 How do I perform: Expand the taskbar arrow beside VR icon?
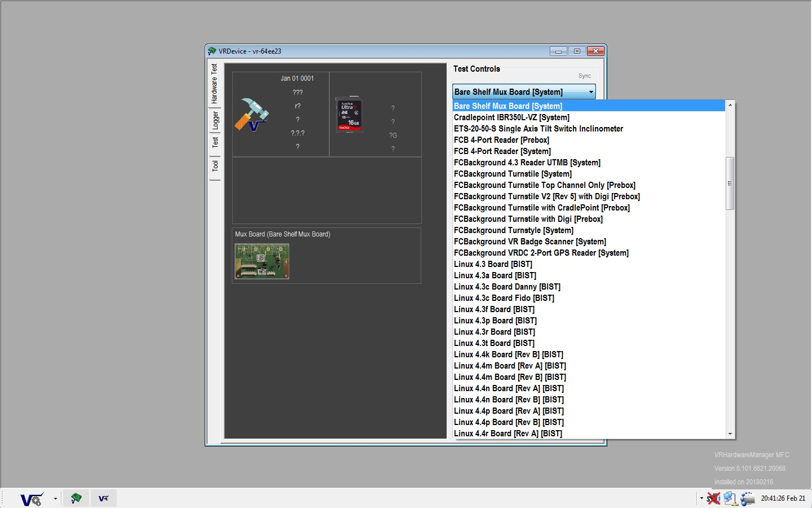coord(55,498)
